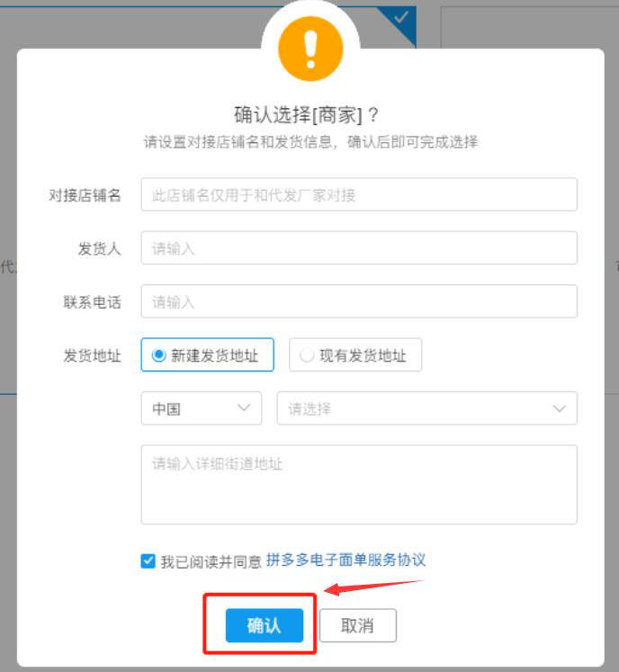The height and width of the screenshot is (672, 619).
Task: Click the 发货人 field label
Action: 99,248
